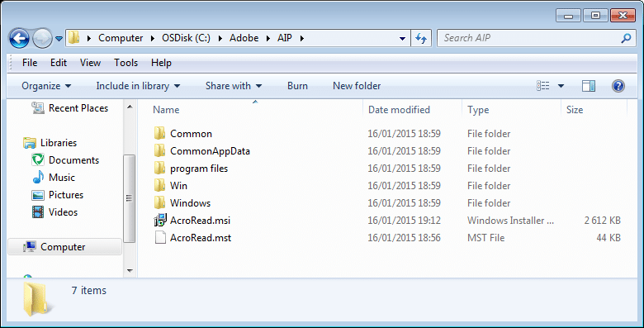Viewport: 644px width, 328px height.
Task: Select the CommonAppData folder icon
Action: tap(160, 151)
